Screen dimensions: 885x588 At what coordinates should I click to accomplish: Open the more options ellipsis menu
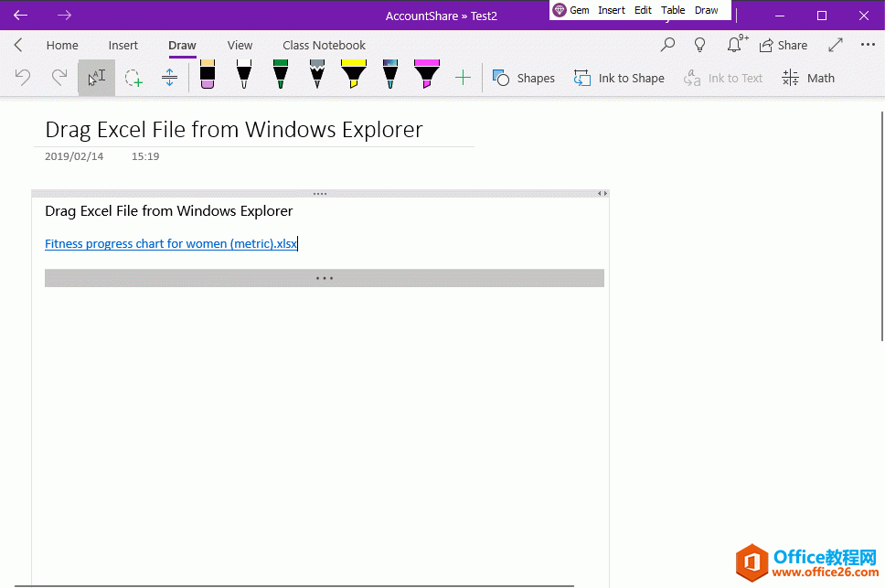(868, 45)
